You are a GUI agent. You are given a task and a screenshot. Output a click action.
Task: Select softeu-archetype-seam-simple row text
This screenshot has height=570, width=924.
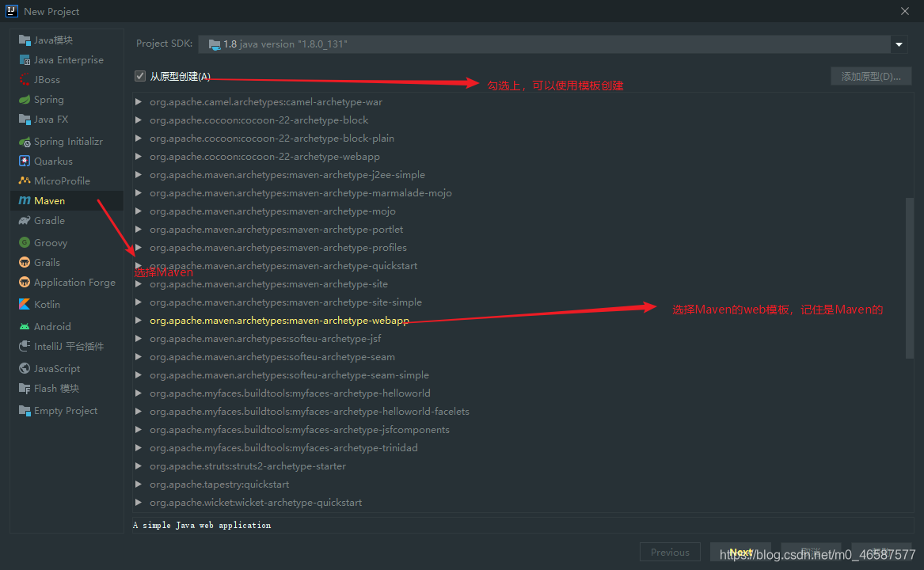pyautogui.click(x=289, y=375)
